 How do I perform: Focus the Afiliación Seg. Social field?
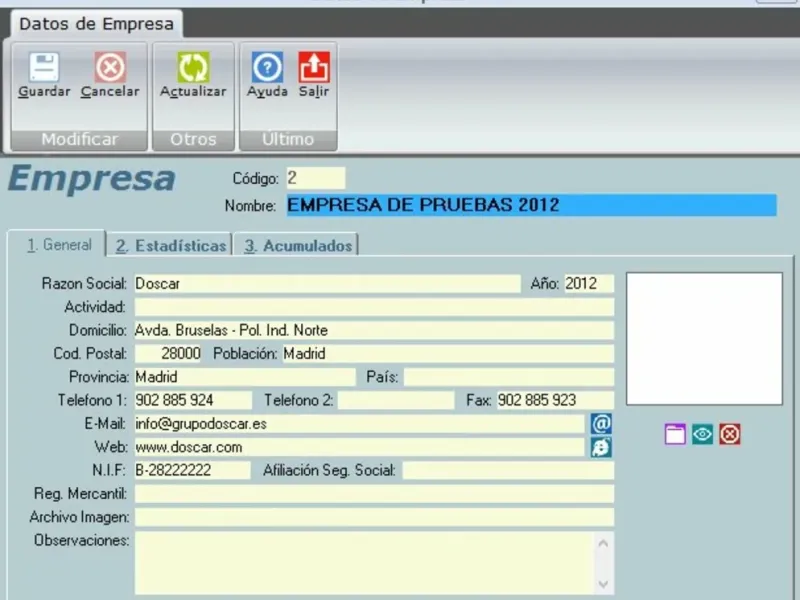(508, 470)
